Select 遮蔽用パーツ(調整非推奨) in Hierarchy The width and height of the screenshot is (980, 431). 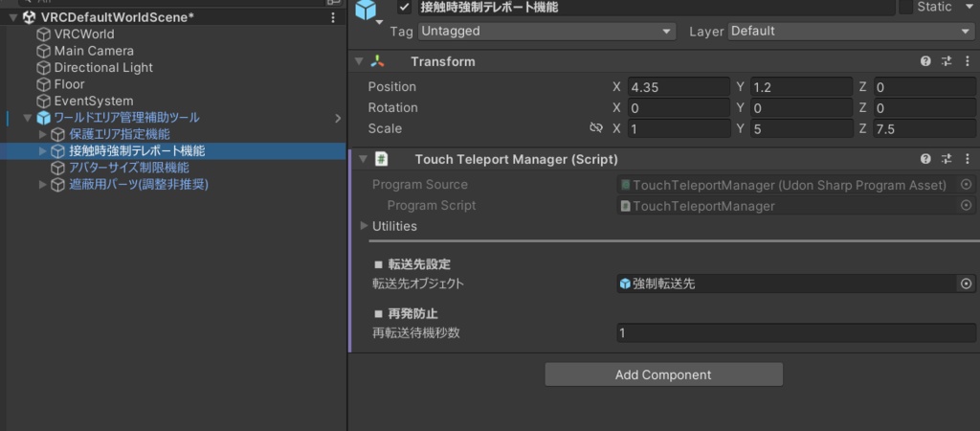139,184
